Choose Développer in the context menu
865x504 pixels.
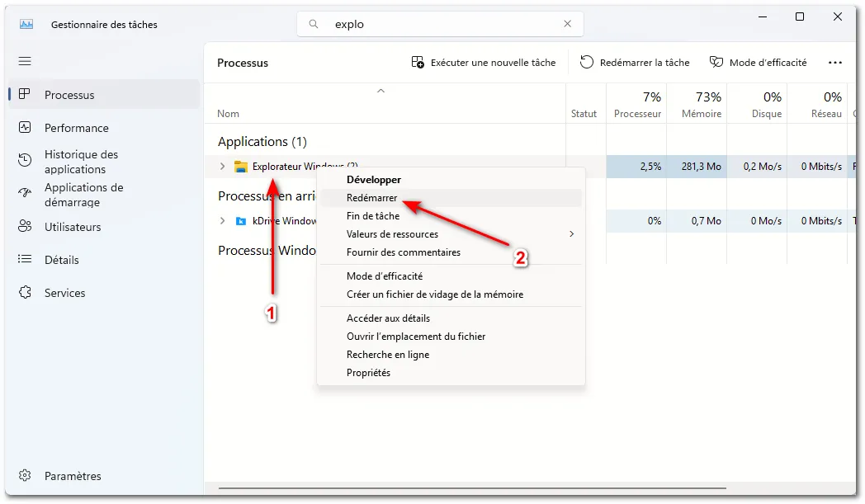click(x=451, y=180)
